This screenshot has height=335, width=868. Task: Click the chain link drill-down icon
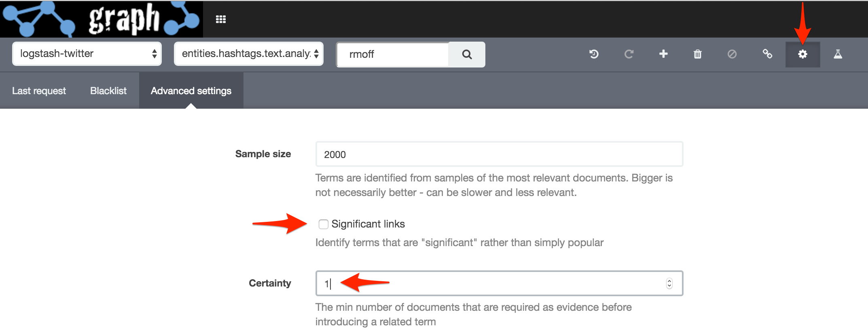click(x=767, y=54)
